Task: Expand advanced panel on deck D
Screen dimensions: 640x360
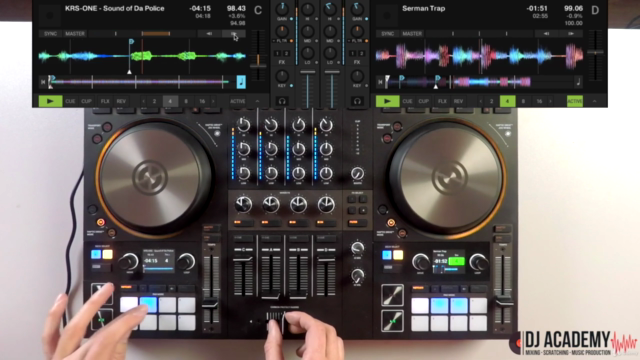Action: click(594, 101)
